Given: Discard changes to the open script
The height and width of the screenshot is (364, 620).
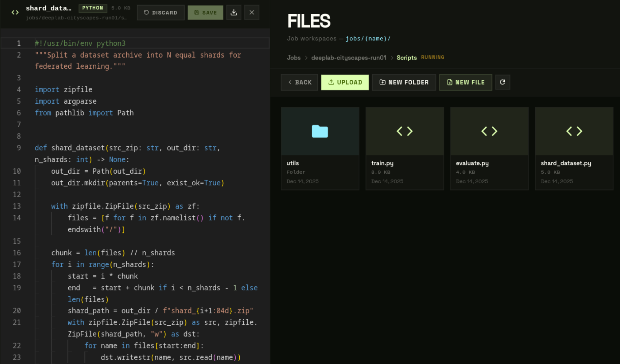Looking at the screenshot, I should tap(161, 13).
